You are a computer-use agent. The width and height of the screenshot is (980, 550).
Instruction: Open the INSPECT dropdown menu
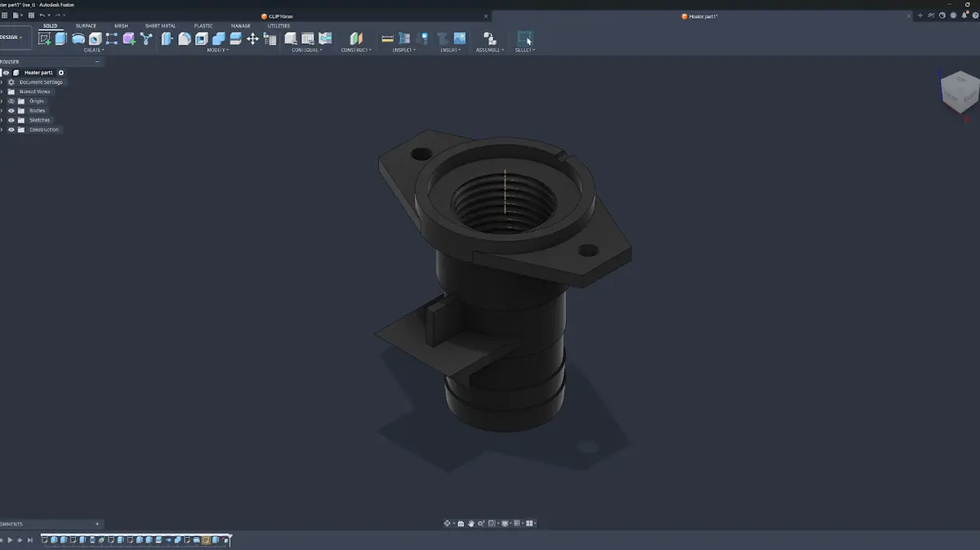404,50
